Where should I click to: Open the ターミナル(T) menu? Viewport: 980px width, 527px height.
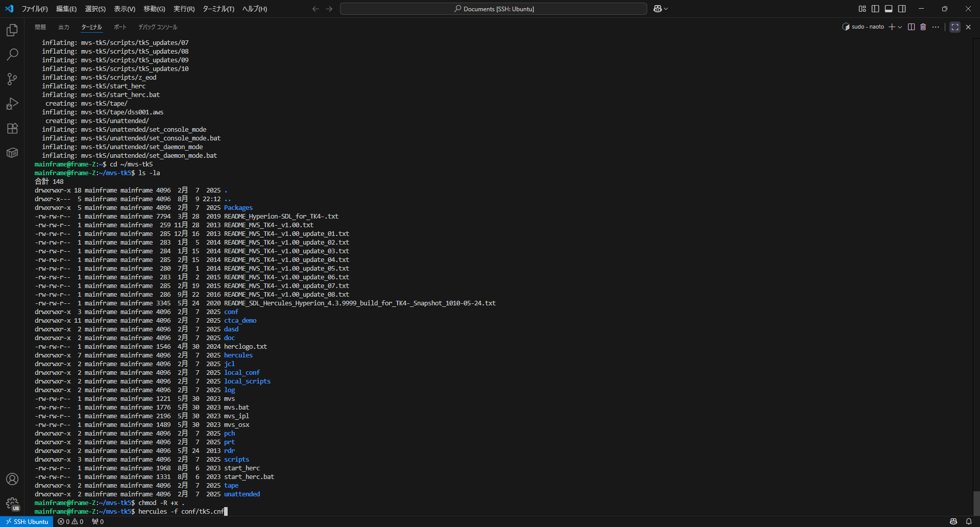[x=218, y=9]
